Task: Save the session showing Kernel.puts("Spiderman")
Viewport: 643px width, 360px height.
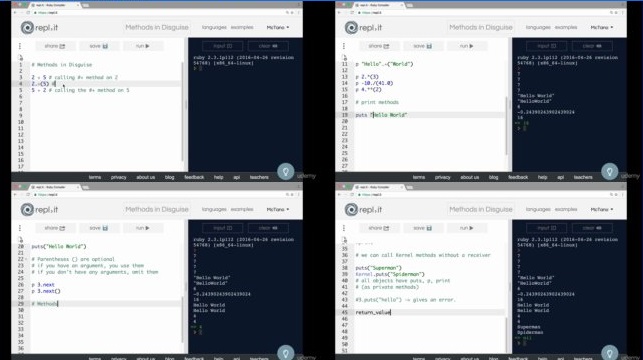Action: [422, 228]
